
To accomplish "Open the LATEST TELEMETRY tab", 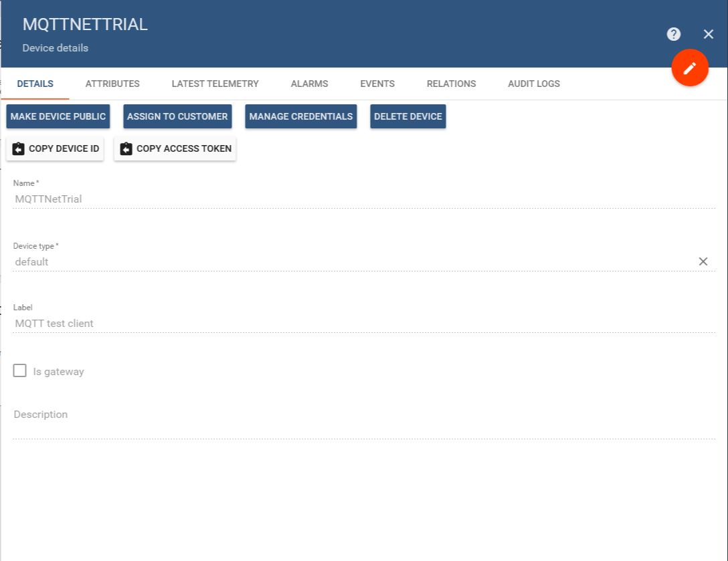I will pyautogui.click(x=215, y=84).
